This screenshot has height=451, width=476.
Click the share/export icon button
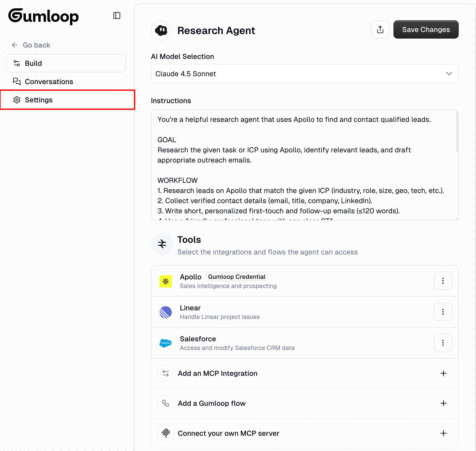point(380,29)
